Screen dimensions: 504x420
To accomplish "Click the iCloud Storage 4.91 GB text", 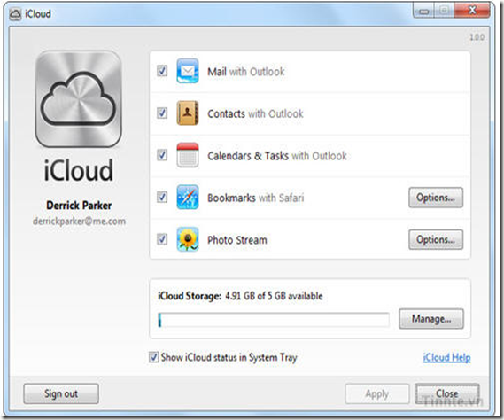I will (x=240, y=296).
